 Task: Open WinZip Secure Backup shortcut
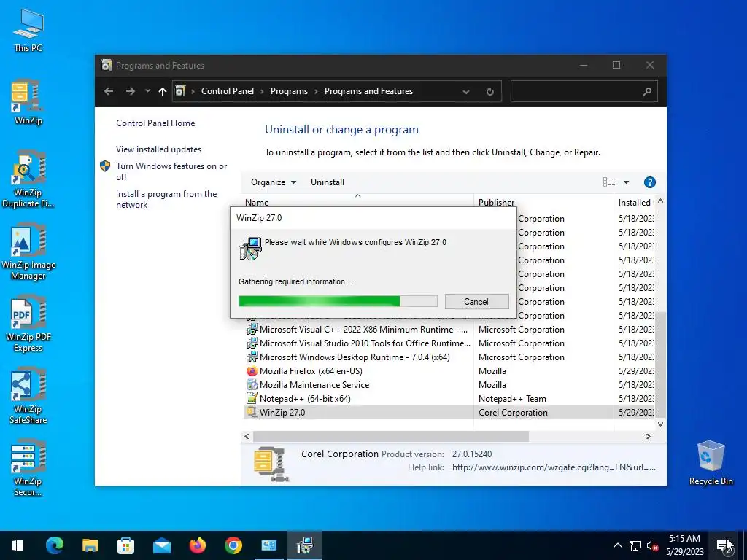tap(28, 469)
